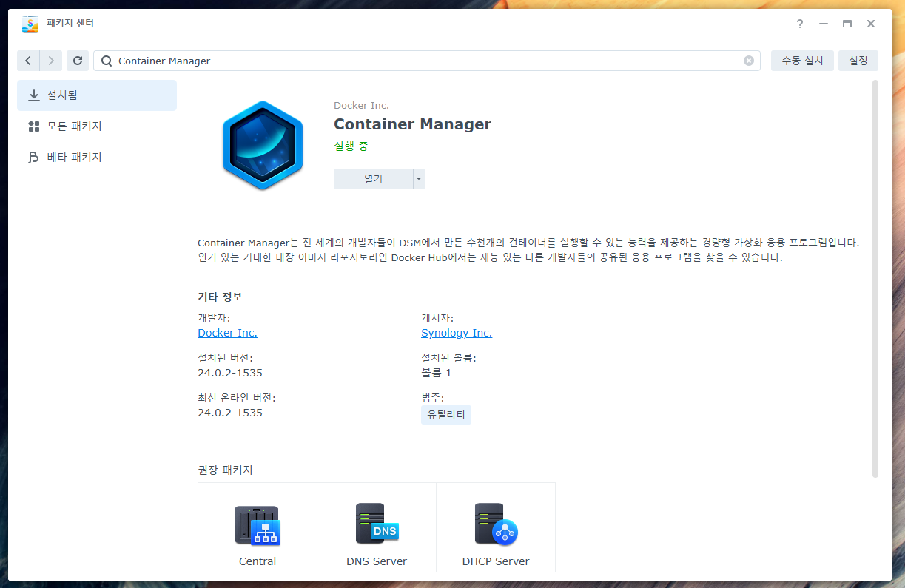Click the DHCP Server label
The height and width of the screenshot is (588, 905).
(x=495, y=561)
